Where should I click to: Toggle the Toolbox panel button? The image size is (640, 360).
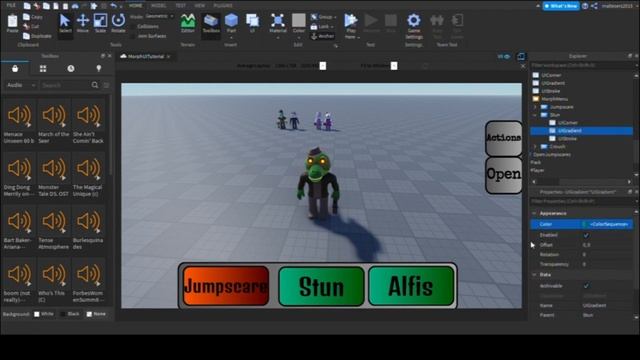211,23
